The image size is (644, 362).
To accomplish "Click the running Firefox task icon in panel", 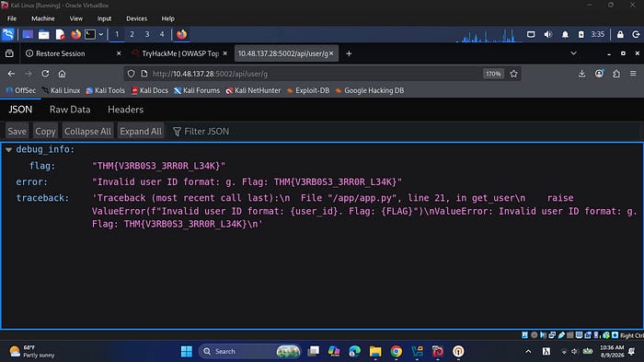I will [181, 35].
